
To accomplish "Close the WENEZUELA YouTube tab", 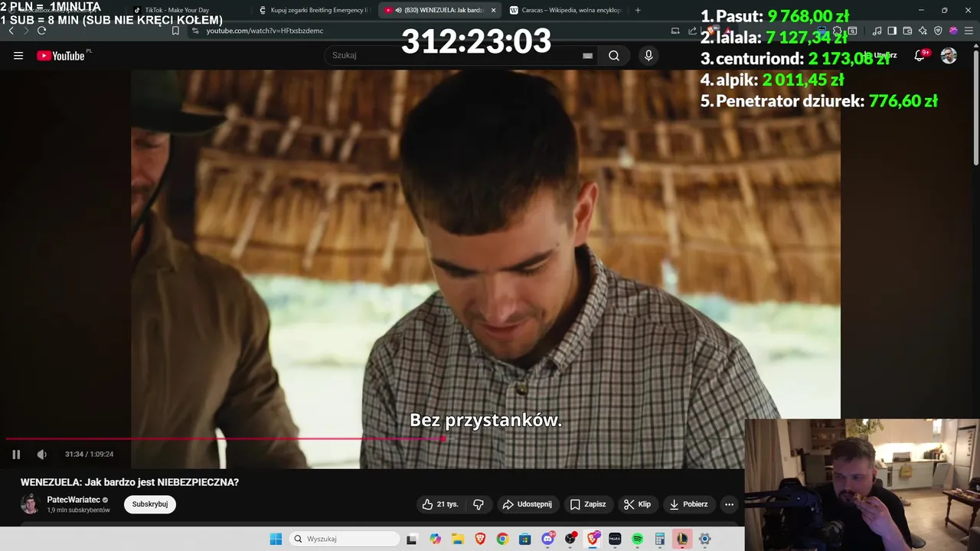I will tap(493, 11).
